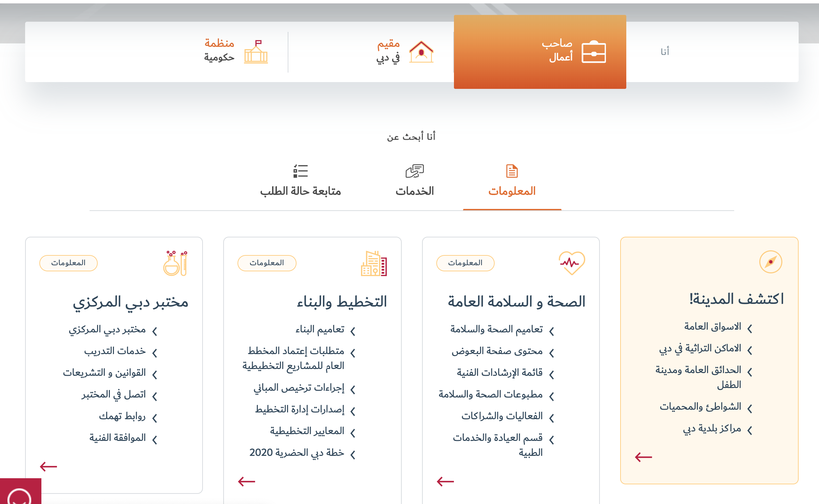
Task: Click the red arrow under the التخطيط والبناء list
Action: [x=247, y=481]
